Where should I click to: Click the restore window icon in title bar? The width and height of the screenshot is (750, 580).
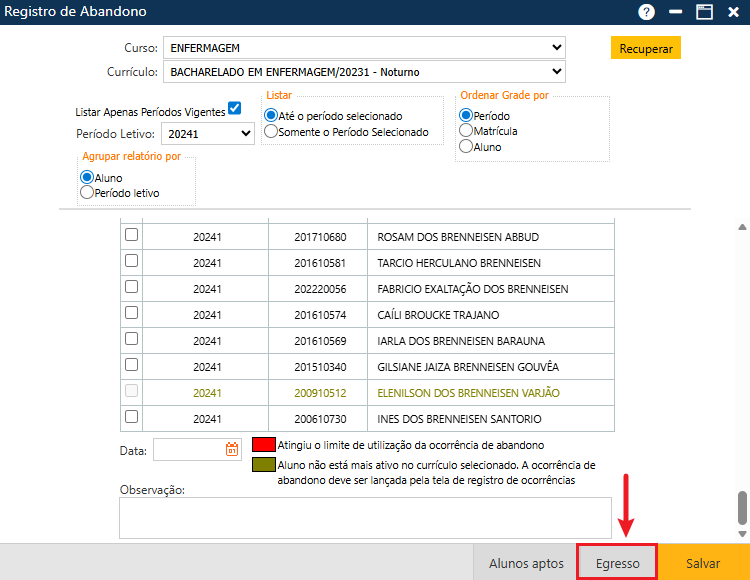[704, 12]
